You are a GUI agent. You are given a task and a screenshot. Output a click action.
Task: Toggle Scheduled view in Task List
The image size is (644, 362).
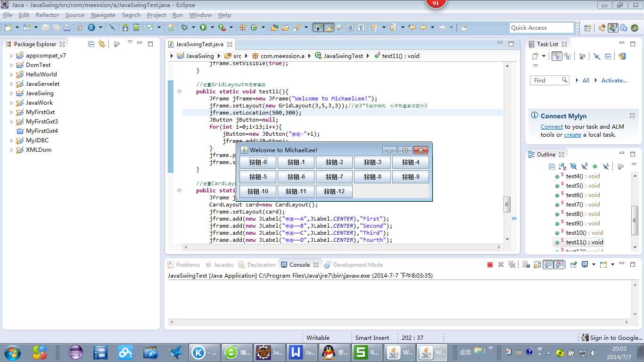(x=568, y=56)
